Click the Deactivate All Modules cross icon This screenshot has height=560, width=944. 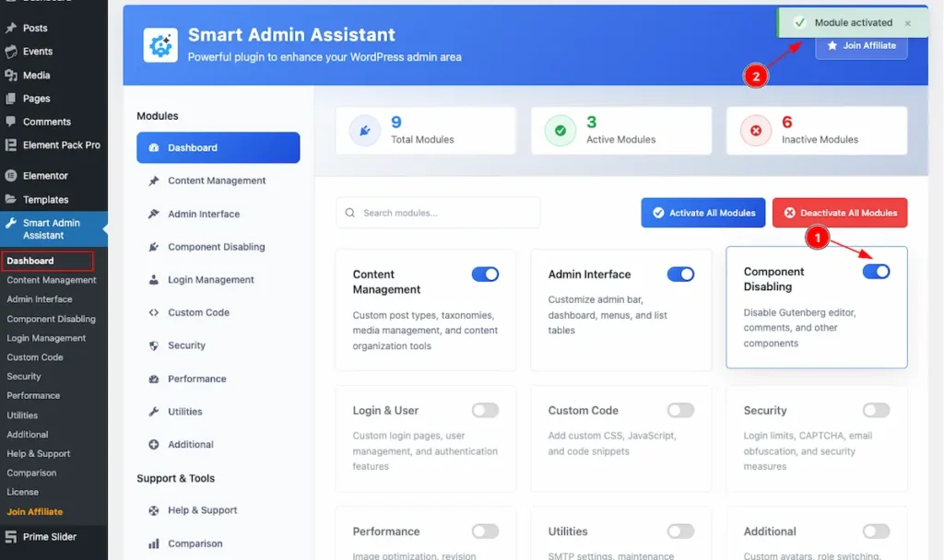(x=789, y=213)
